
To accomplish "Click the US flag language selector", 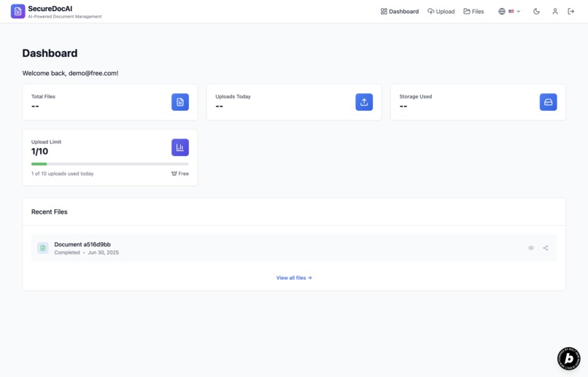I will (511, 11).
